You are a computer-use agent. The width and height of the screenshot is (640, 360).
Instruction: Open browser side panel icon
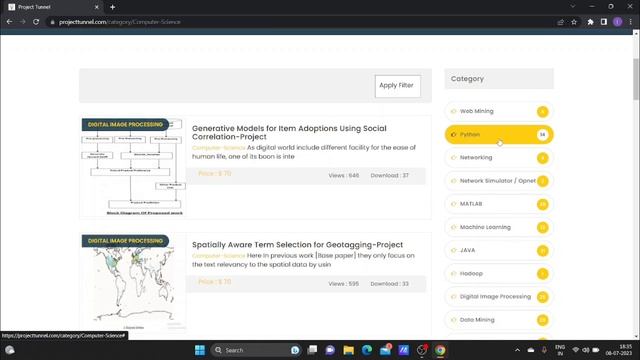coord(604,22)
